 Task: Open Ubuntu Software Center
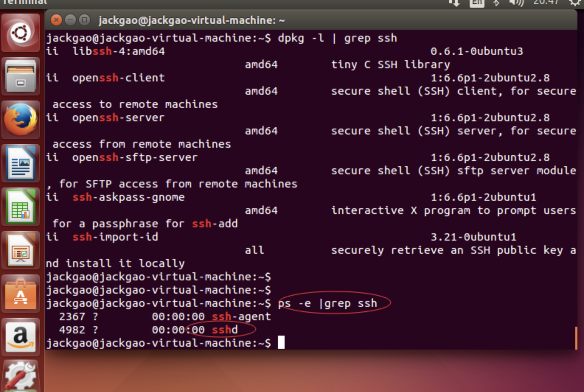(x=21, y=294)
